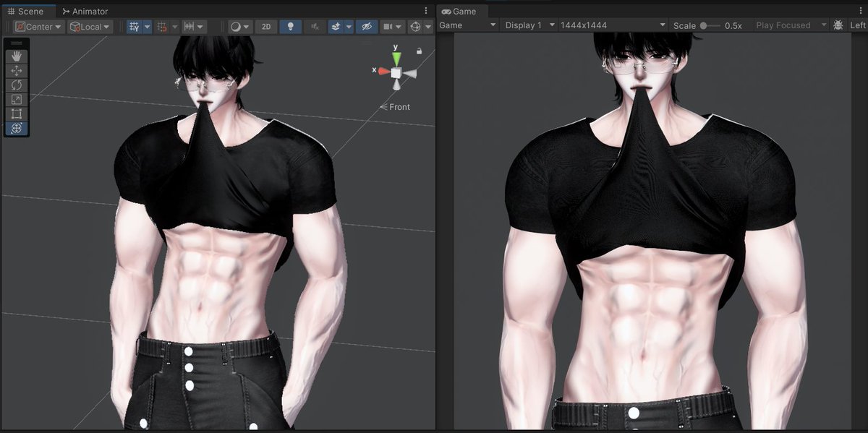868x433 pixels.
Task: Open Scene camera settings
Action: coord(392,27)
